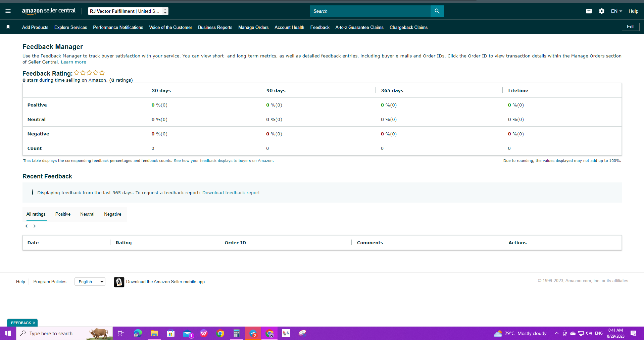Go to previous feedback page arrow

click(27, 226)
